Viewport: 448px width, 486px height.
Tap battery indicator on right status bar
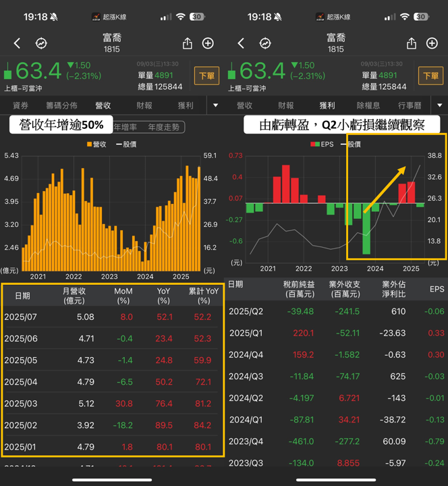click(422, 17)
